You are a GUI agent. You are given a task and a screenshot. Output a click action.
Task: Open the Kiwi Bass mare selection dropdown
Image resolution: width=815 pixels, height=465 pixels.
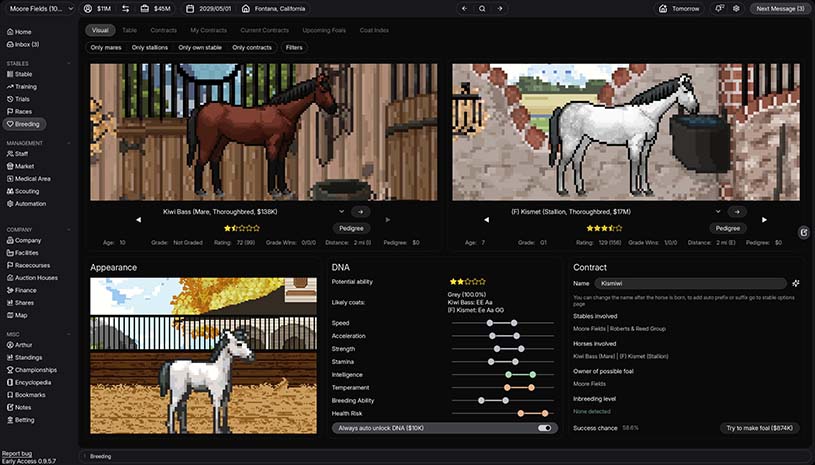pyautogui.click(x=341, y=212)
